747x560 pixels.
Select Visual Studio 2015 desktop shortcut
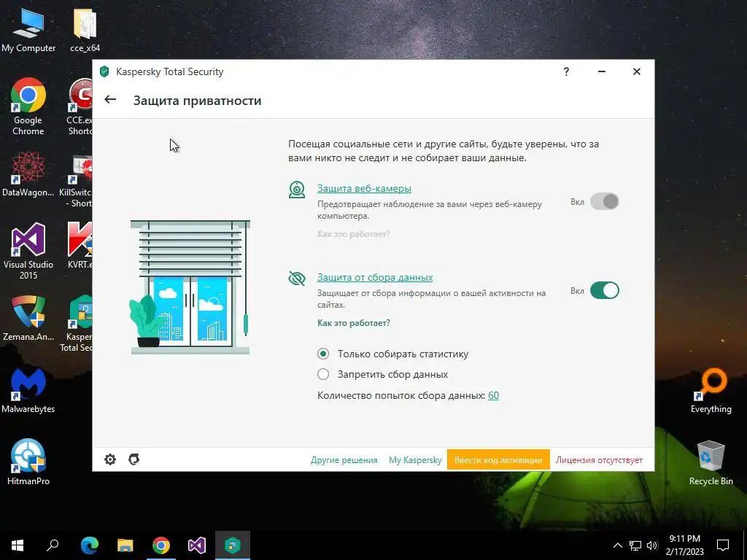tap(28, 251)
